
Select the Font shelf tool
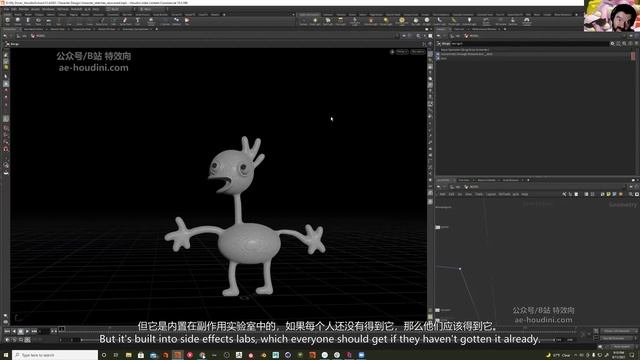[x=138, y=21]
